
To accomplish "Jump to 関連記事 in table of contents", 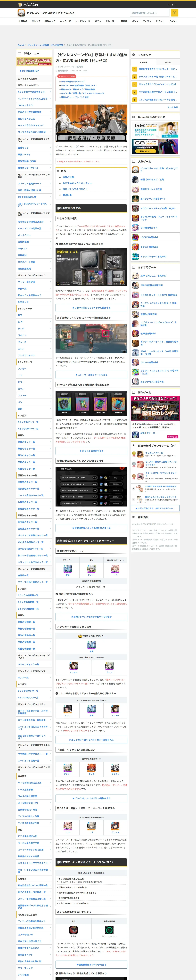I will click(67, 195).
